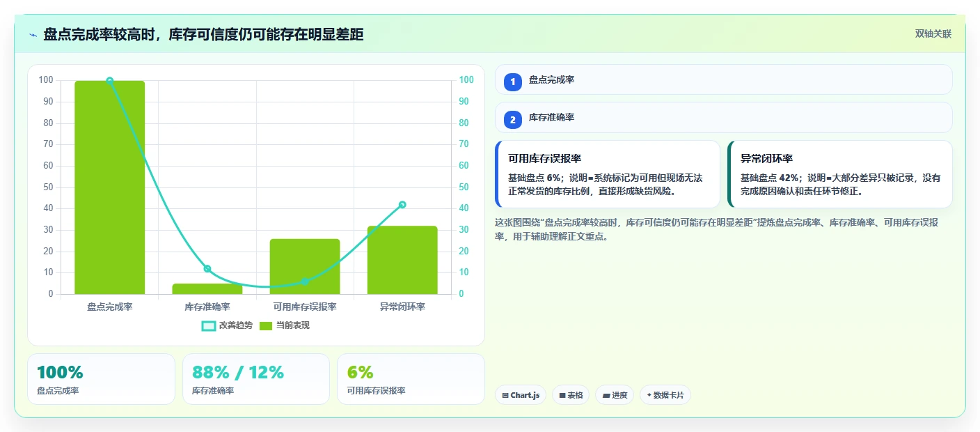This screenshot has width=980, height=432.
Task: Click the chart heading about 盘点完成率较高时
Action: (x=203, y=35)
